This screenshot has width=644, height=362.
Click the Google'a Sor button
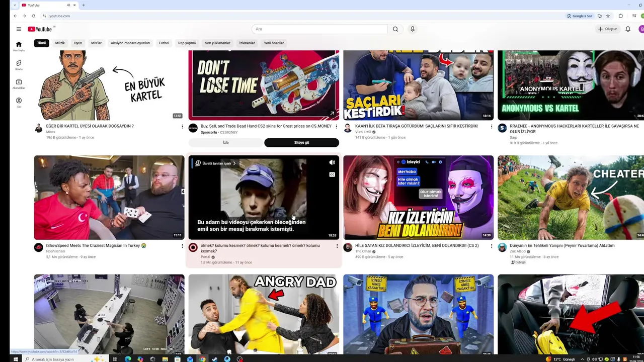pos(580,16)
